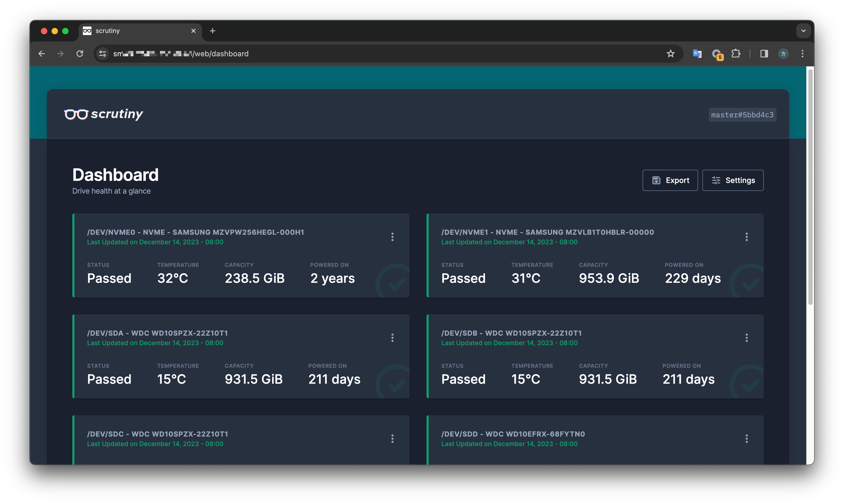The image size is (844, 504).
Task: Open the three-dot menu for /DEV/SDB
Action: [746, 338]
